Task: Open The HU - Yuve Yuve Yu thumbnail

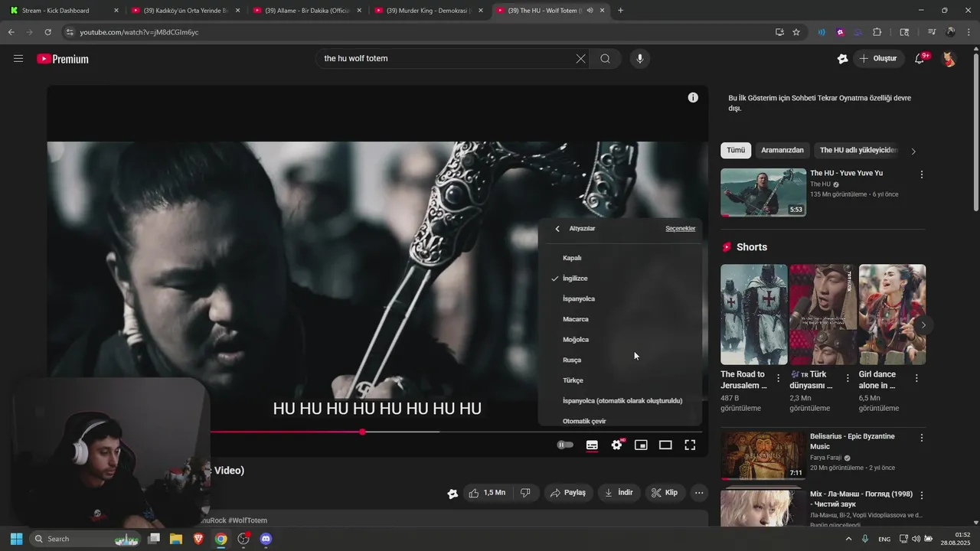Action: (x=763, y=193)
